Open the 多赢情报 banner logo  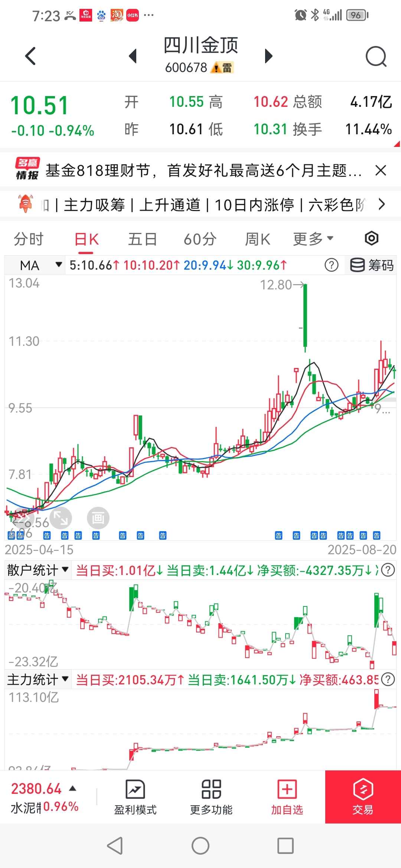coord(27,169)
